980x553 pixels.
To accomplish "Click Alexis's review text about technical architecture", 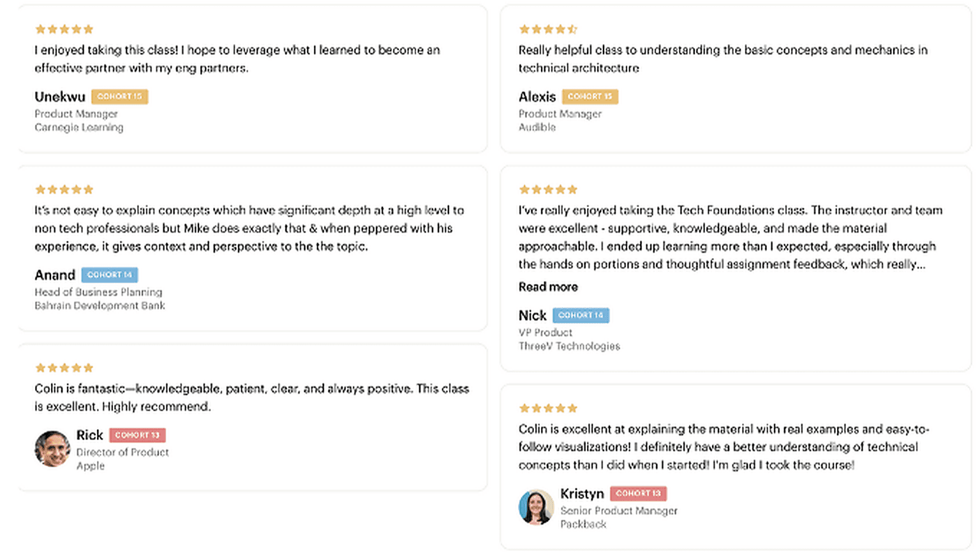I will tap(722, 59).
